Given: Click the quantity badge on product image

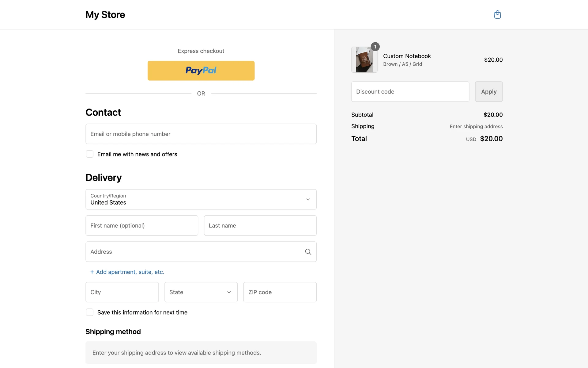Looking at the screenshot, I should [x=375, y=47].
